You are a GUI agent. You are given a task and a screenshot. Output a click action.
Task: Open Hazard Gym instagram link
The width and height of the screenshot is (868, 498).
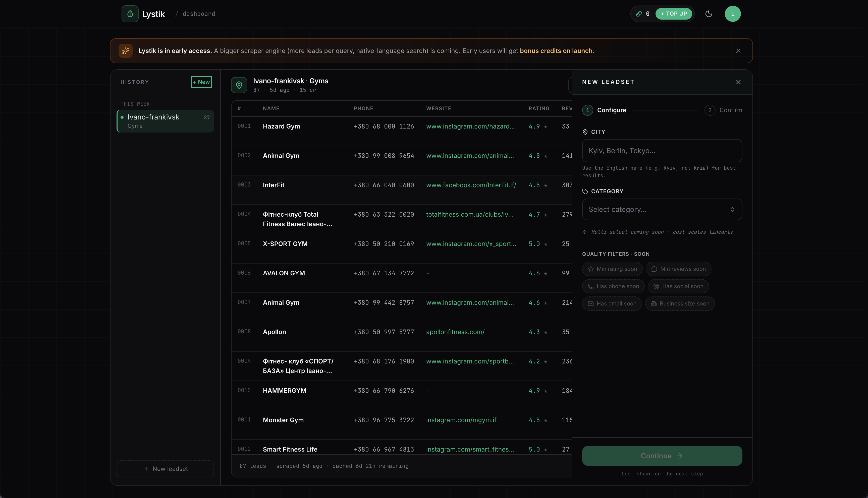pyautogui.click(x=470, y=126)
